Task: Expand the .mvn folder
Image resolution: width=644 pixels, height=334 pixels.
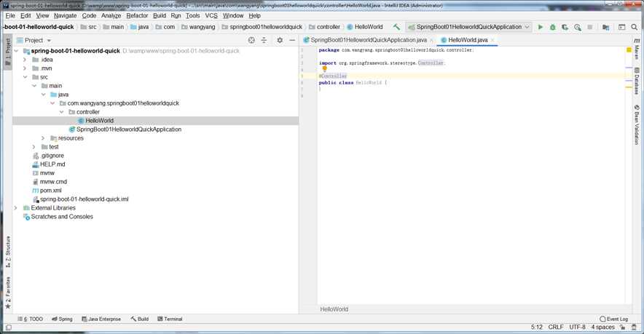Action: (25, 68)
